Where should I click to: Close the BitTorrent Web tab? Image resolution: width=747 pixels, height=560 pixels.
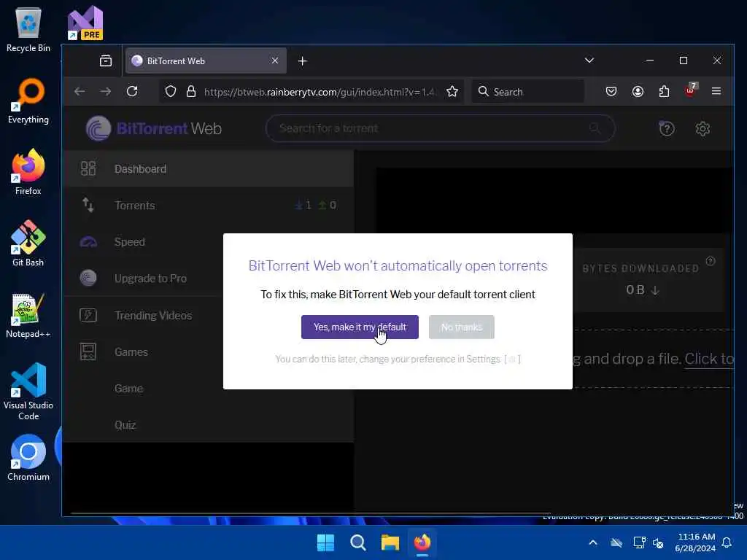point(275,61)
